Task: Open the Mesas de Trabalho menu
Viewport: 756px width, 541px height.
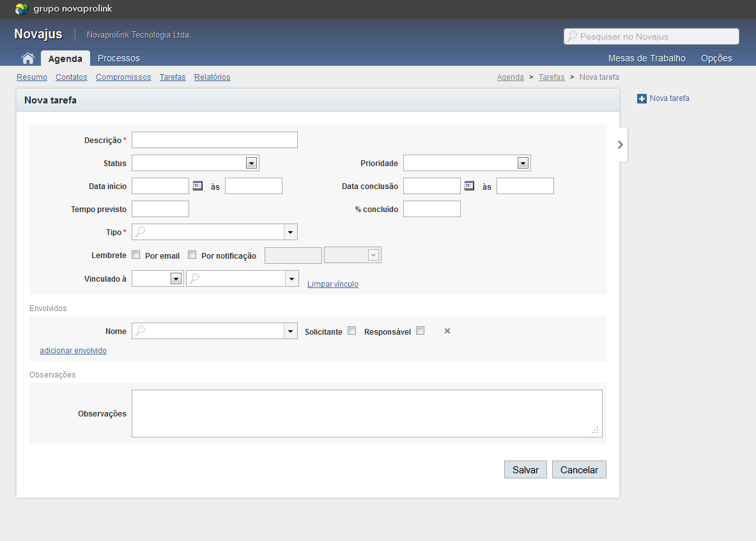Action: point(647,58)
